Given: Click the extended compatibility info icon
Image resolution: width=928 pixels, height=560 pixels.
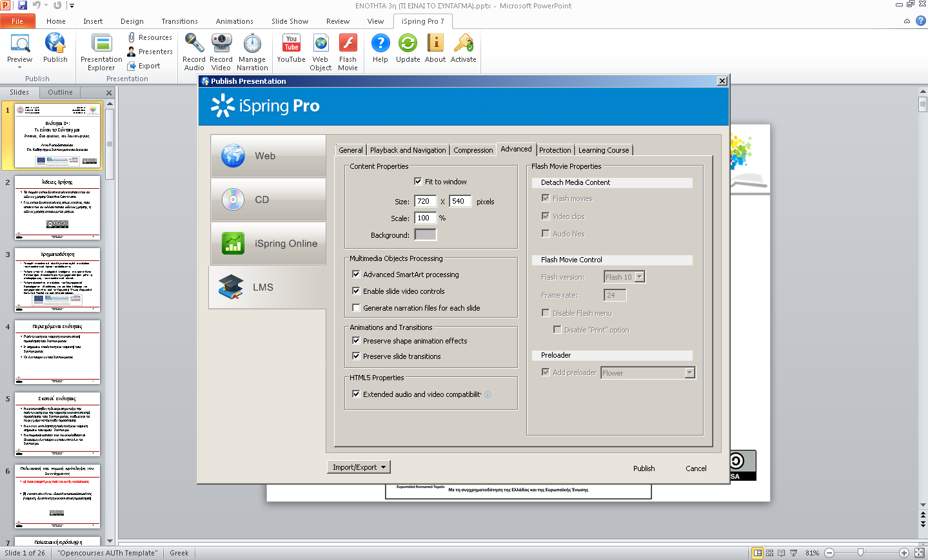Looking at the screenshot, I should pyautogui.click(x=488, y=394).
